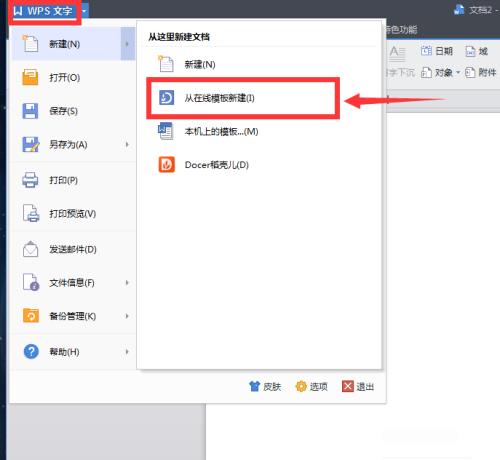This screenshot has height=460, width=500.
Task: Expand the 另存为(A) submenu arrow
Action: pyautogui.click(x=127, y=144)
